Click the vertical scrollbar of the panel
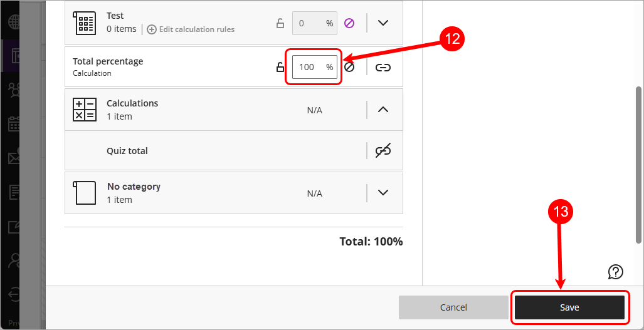 point(638,163)
